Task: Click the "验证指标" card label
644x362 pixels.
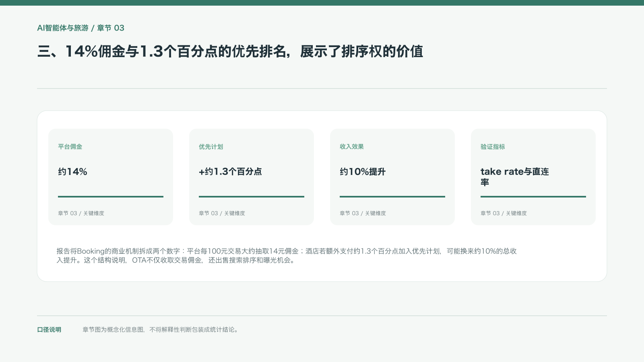Action: click(x=493, y=147)
